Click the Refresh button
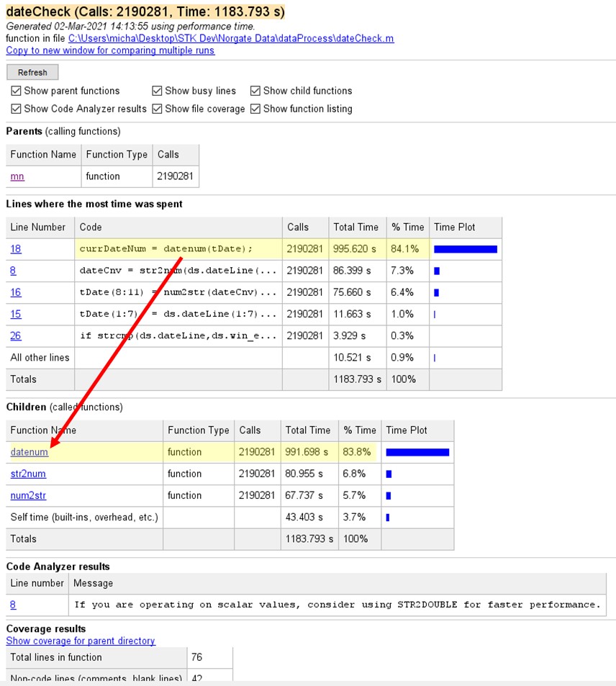 tap(32, 73)
